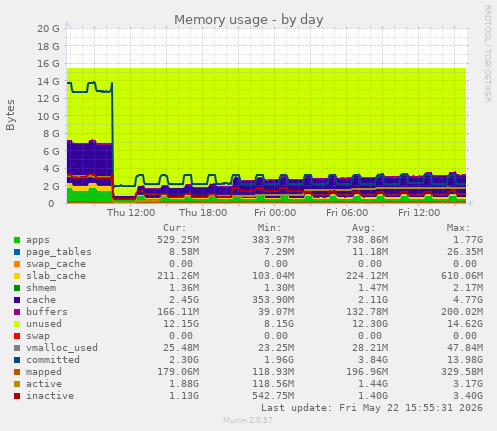Click the 'Fri 06:00' time axis label

347,213
